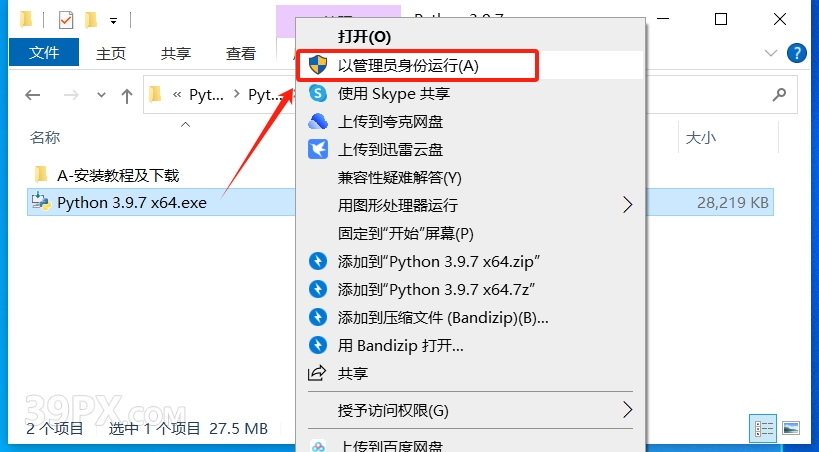Select the Python 3.9.7 x64.exe file

[132, 203]
